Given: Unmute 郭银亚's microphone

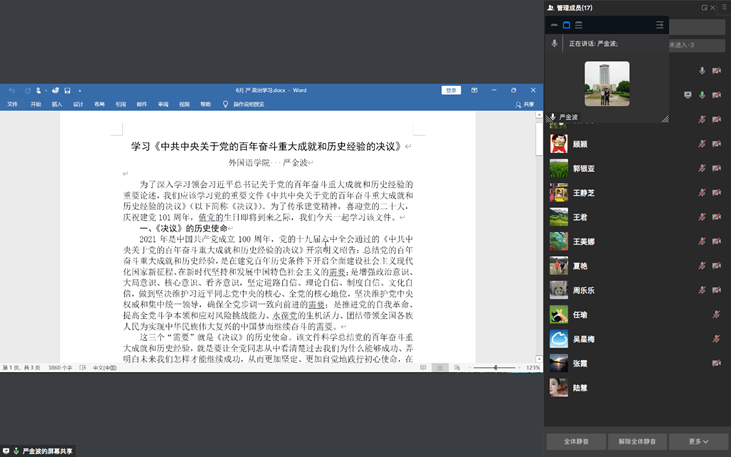Looking at the screenshot, I should [x=702, y=168].
